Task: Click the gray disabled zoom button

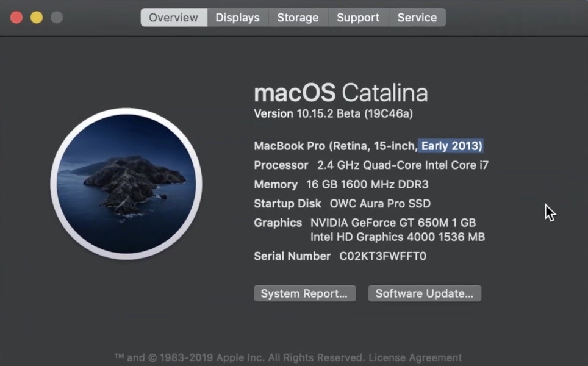Action: point(57,18)
